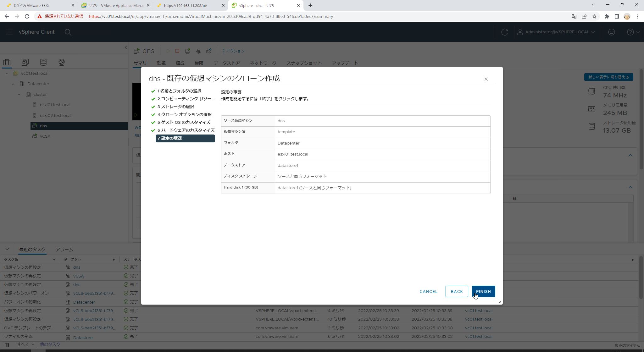Collapse the first summary card chevron
644x352 pixels.
(630, 156)
